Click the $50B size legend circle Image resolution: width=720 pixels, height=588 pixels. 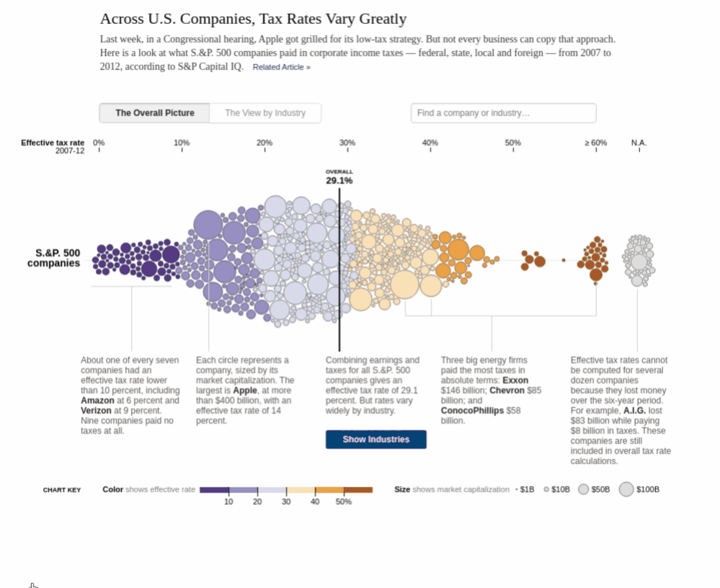583,489
